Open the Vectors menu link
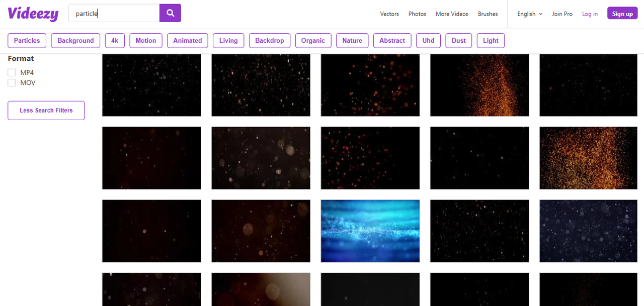 (x=389, y=14)
